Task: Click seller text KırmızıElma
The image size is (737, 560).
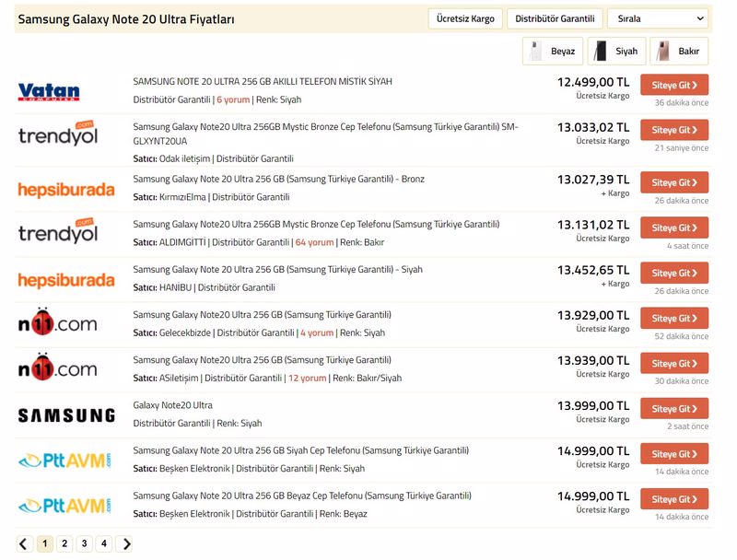Action: pyautogui.click(x=182, y=197)
